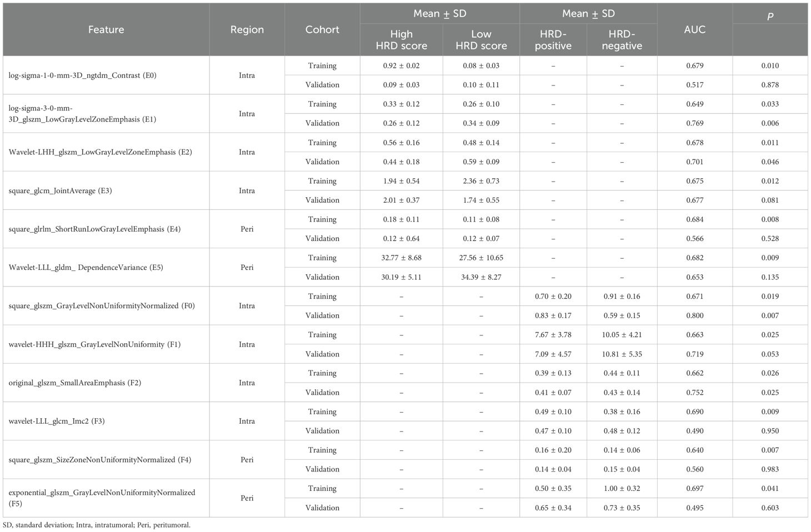Select the square_glszm_SizeZoneNonUniformityNormalized (F4) feature
This screenshot has height=532, width=811.
(100, 459)
